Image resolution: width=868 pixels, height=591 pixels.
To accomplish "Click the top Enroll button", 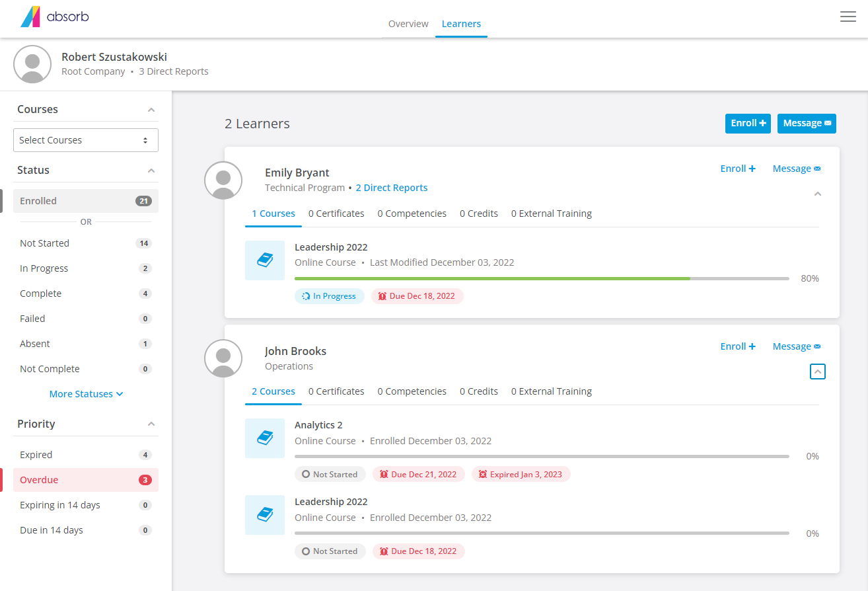I will pyautogui.click(x=748, y=123).
